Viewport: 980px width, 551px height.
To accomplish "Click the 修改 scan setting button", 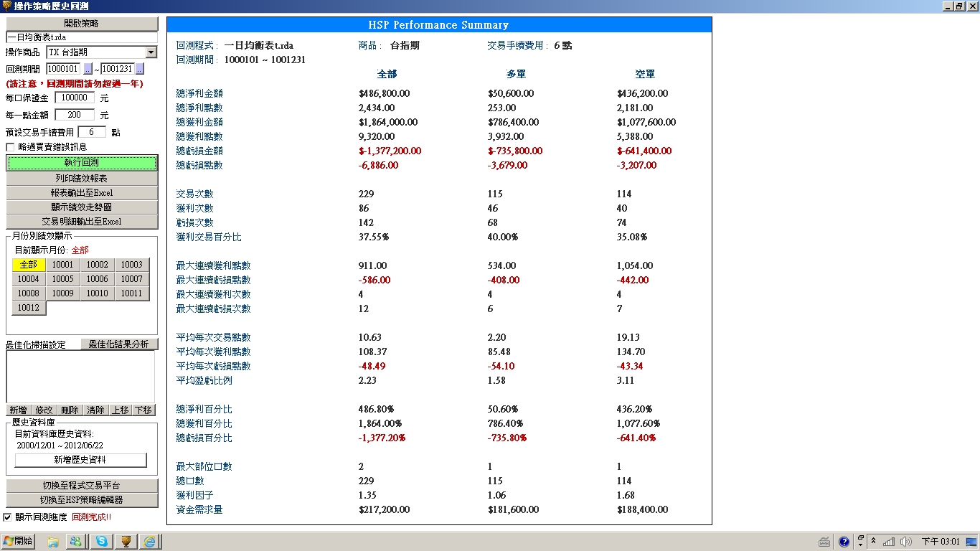I will [x=44, y=410].
